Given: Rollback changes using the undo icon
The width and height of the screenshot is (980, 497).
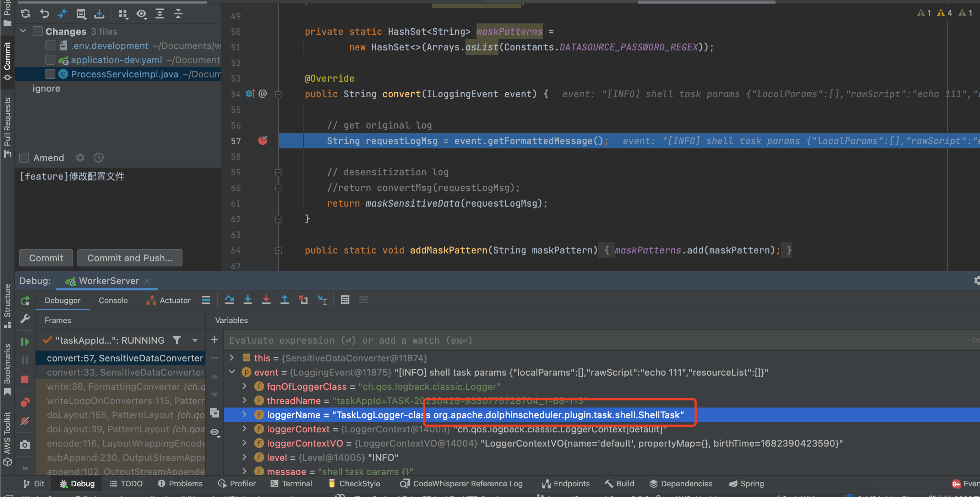Looking at the screenshot, I should (x=44, y=14).
